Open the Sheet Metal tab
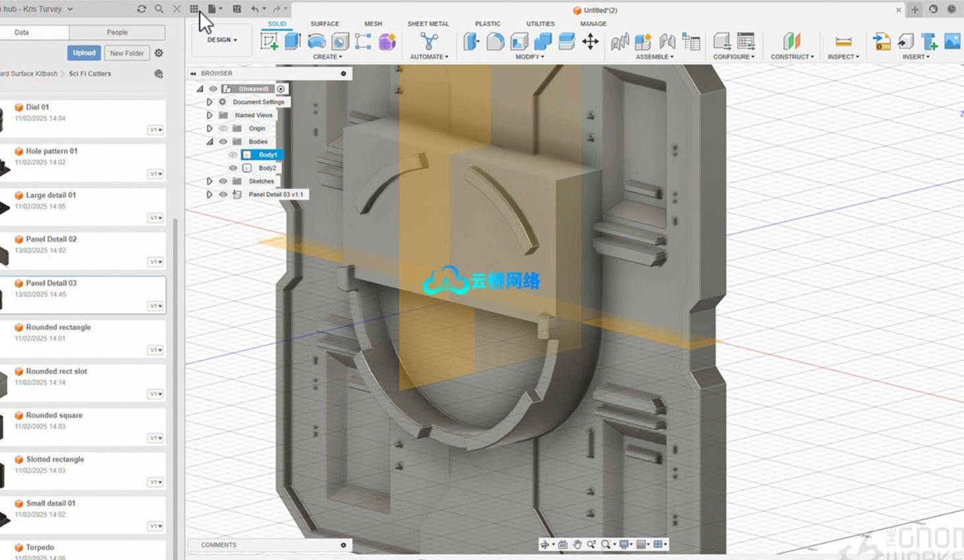Image resolution: width=964 pixels, height=560 pixels. click(427, 24)
